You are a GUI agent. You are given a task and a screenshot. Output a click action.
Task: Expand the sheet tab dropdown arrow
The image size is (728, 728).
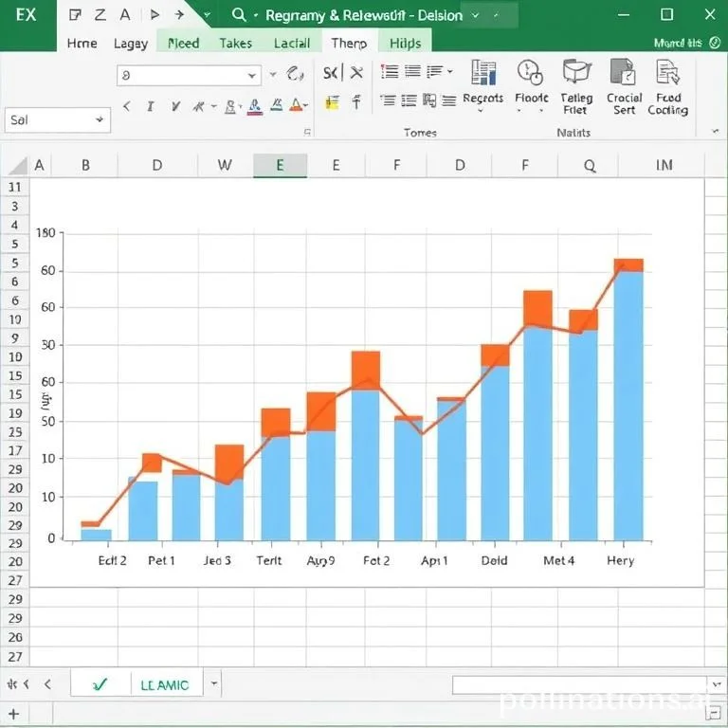tap(214, 683)
